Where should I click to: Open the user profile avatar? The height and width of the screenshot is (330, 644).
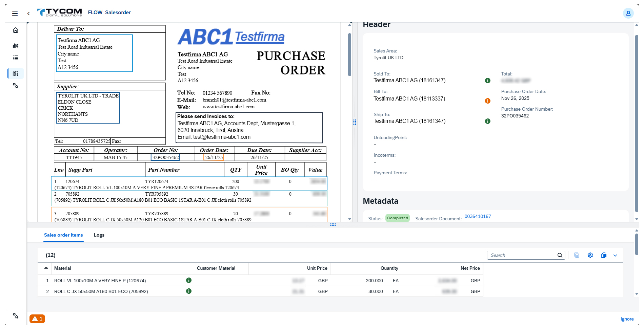coord(628,13)
